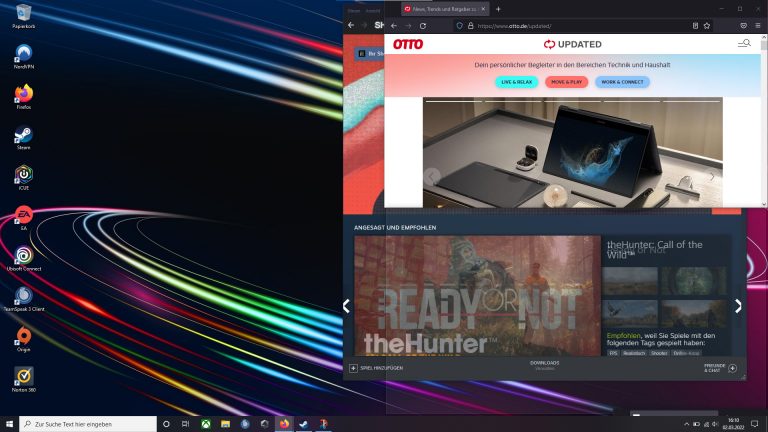Open the Firefox hamburger application menu
Viewport: 768px width, 432px height.
pos(758,25)
